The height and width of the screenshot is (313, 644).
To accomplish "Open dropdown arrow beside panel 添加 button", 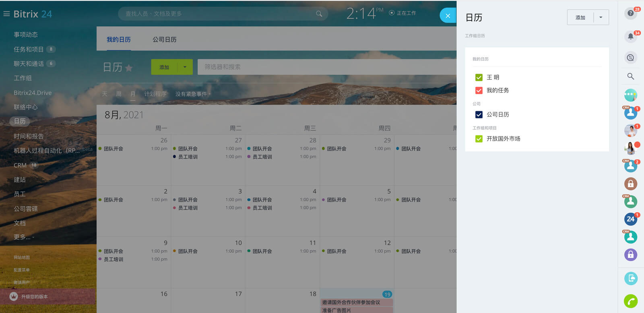I will click(x=601, y=17).
